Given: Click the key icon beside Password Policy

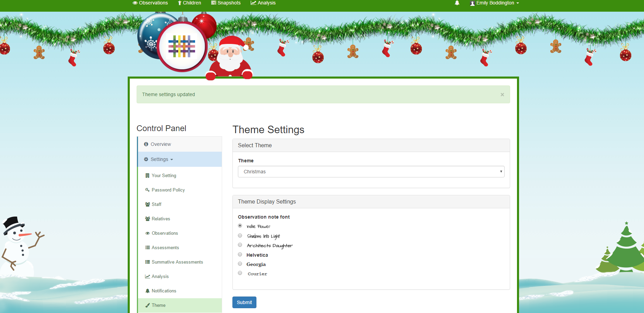Looking at the screenshot, I should (147, 190).
